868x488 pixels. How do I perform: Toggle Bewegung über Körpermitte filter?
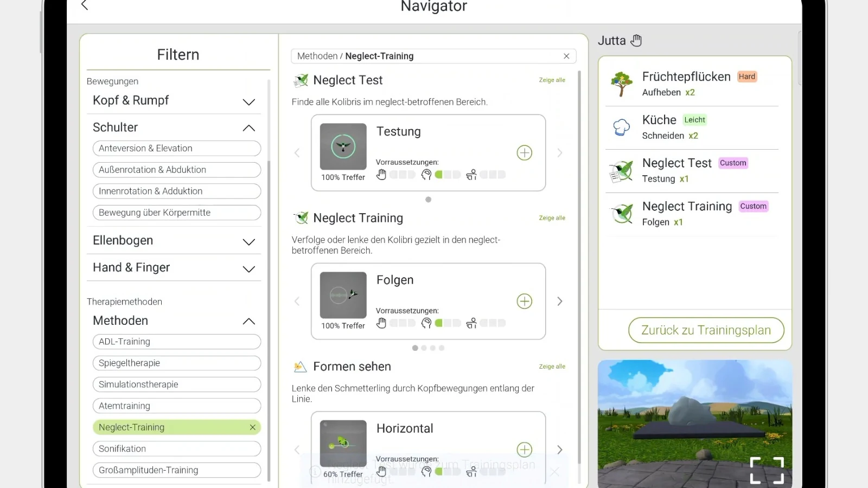pyautogui.click(x=177, y=213)
